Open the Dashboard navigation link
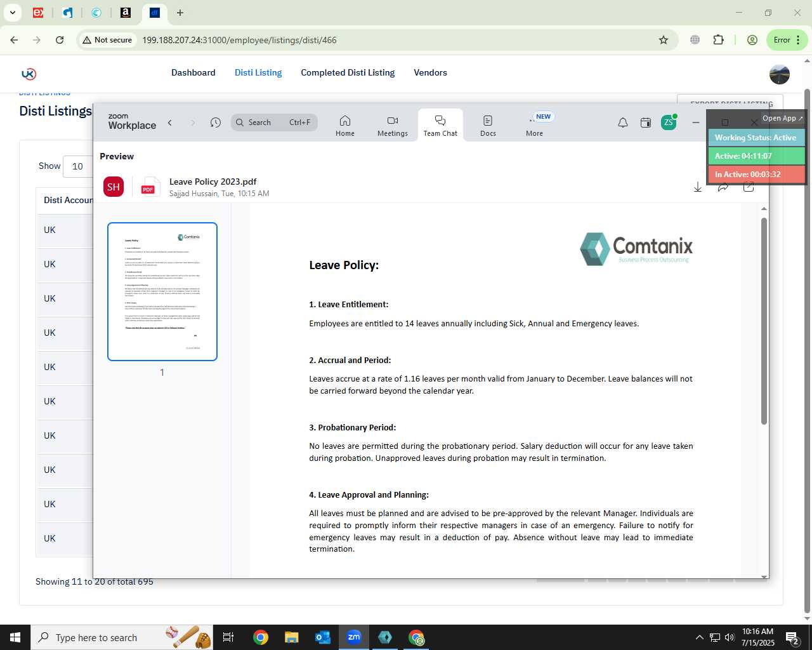 (x=193, y=72)
